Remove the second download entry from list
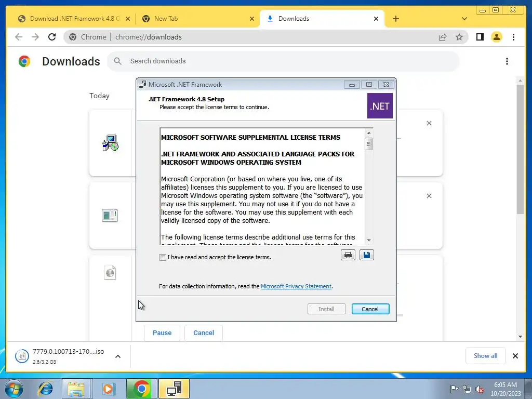 (429, 196)
